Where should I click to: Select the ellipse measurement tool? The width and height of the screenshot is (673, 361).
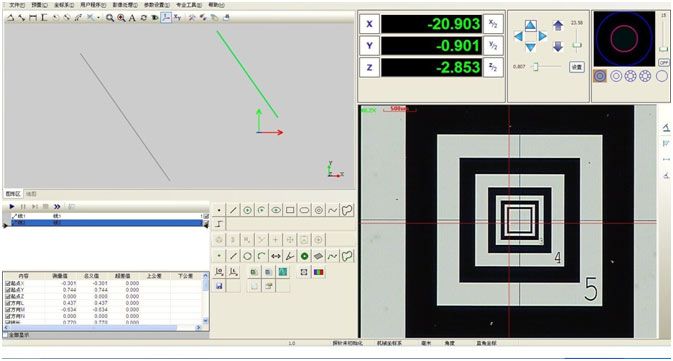coord(304,210)
